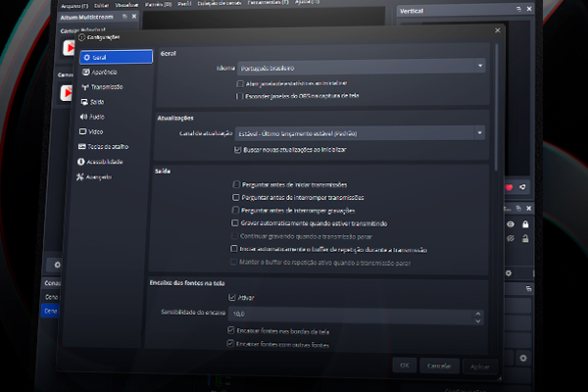This screenshot has height=392, width=588.
Task: Click the lower YouTube icon in Aitum Multistream
Action: coord(66,92)
